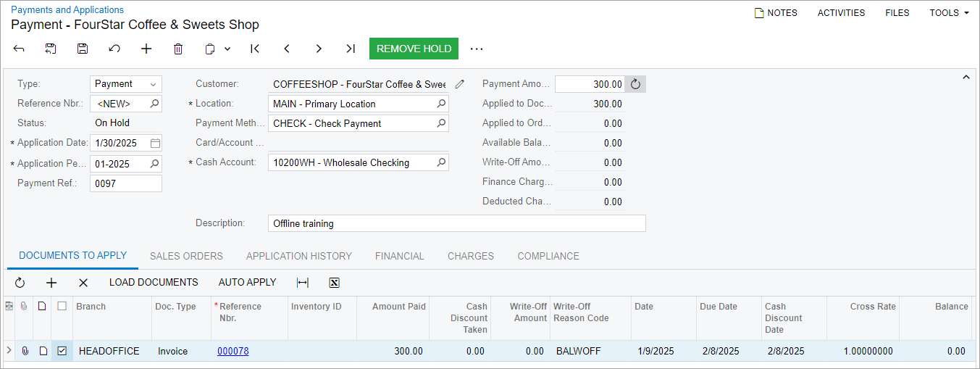Open the Type dropdown showing Payment

click(x=126, y=84)
